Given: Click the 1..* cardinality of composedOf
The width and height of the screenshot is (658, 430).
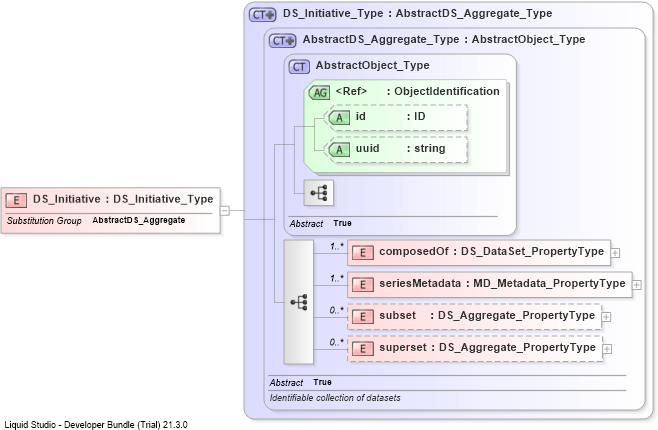Looking at the screenshot, I should [337, 247].
